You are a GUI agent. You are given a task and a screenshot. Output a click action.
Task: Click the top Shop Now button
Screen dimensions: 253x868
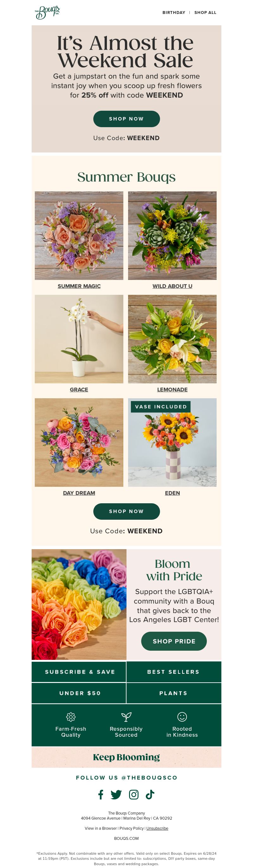tap(126, 119)
